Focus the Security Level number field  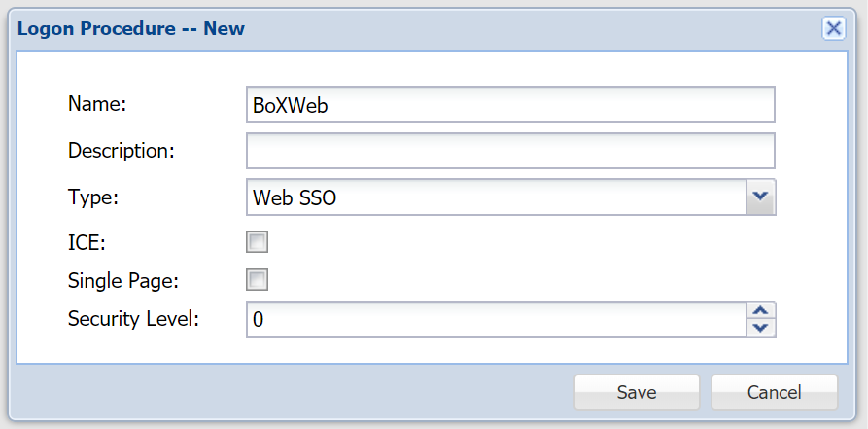point(496,318)
